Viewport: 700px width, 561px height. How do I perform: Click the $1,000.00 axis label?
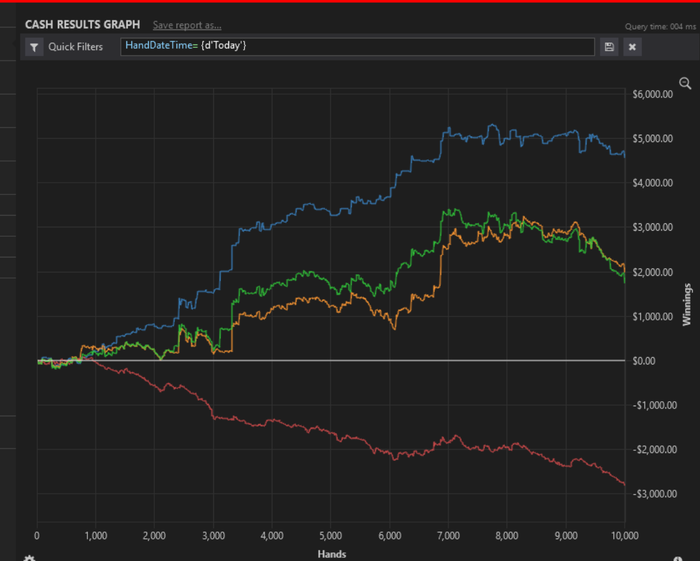pos(653,316)
